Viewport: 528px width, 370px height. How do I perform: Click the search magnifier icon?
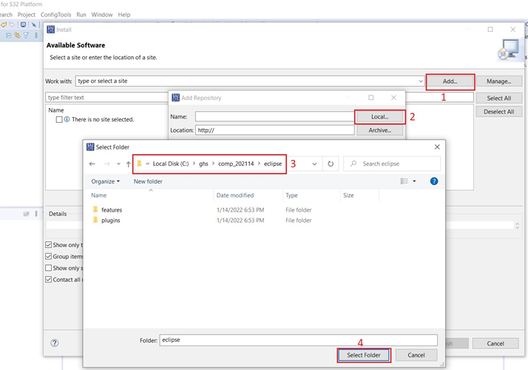(x=353, y=164)
